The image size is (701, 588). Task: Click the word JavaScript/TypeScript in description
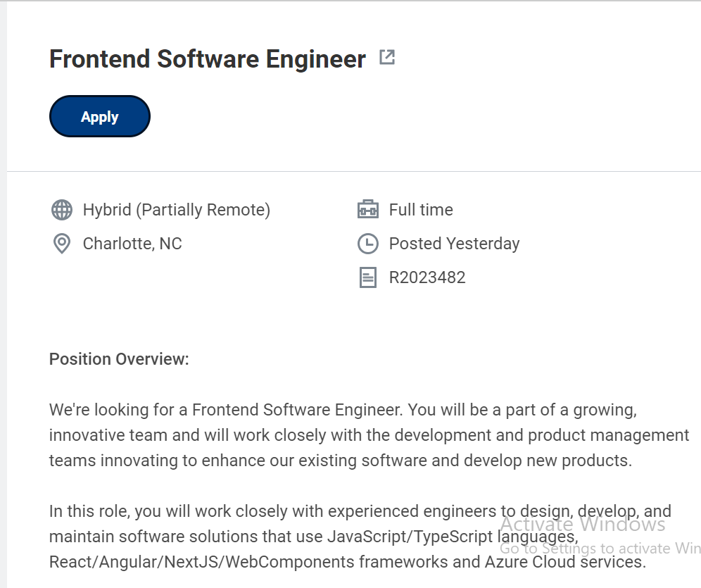[x=410, y=537]
